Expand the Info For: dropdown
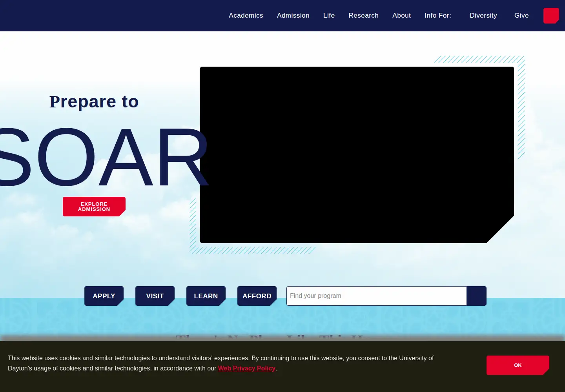 click(x=438, y=15)
